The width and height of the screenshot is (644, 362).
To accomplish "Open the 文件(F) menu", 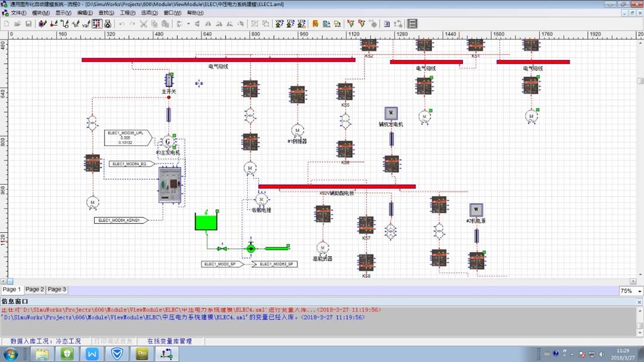I will [18, 12].
